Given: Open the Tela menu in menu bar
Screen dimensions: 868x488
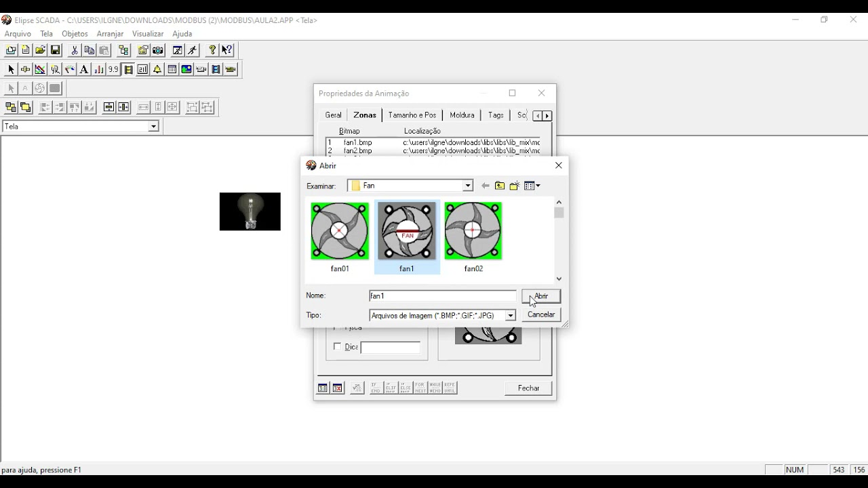Looking at the screenshot, I should pos(47,34).
